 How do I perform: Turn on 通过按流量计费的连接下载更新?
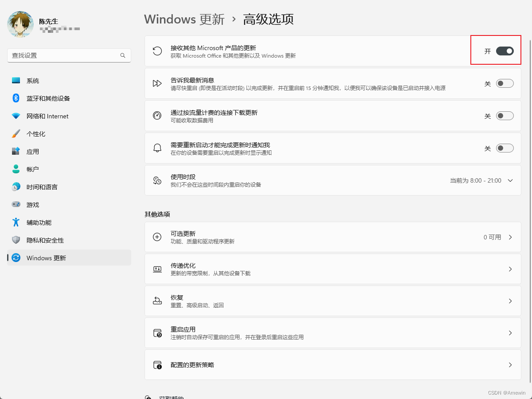pyautogui.click(x=505, y=116)
